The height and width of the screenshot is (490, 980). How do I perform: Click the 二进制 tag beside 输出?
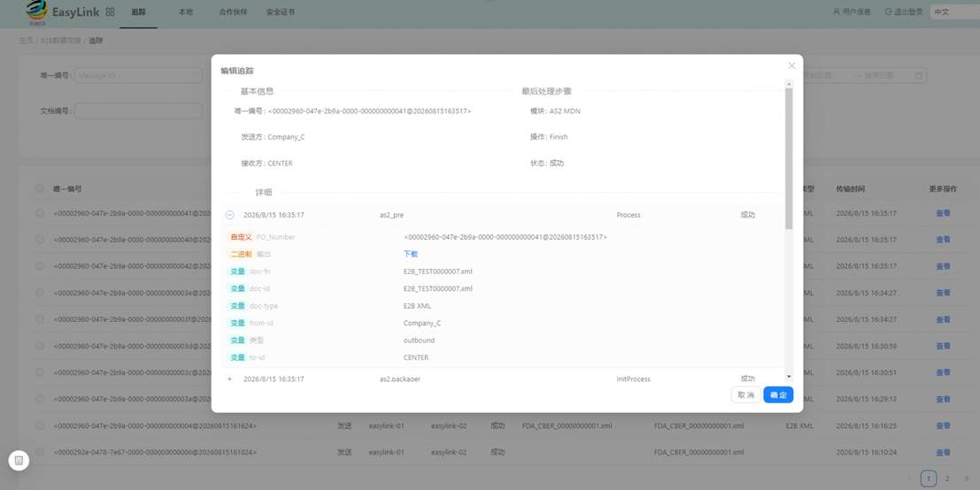click(241, 254)
